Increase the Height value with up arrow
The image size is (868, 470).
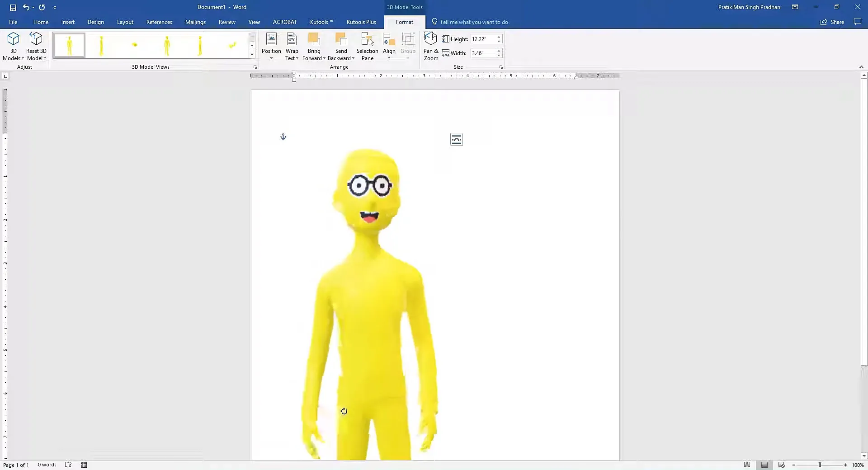pos(499,37)
